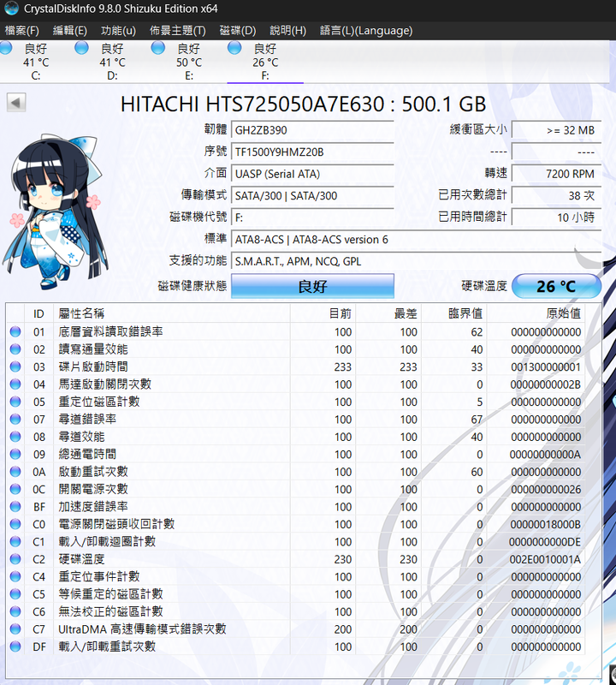This screenshot has width=616, height=685.
Task: Open the 檔案(F) menu
Action: click(22, 31)
